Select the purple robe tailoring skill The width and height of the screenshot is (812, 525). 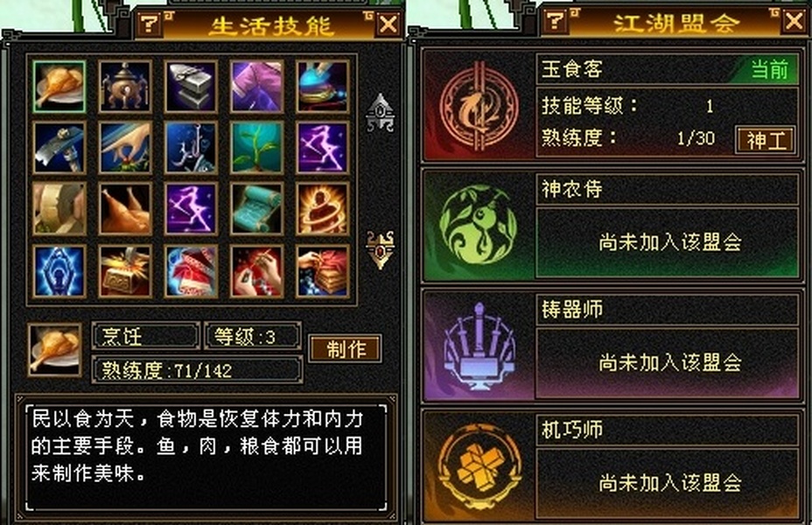click(x=256, y=87)
